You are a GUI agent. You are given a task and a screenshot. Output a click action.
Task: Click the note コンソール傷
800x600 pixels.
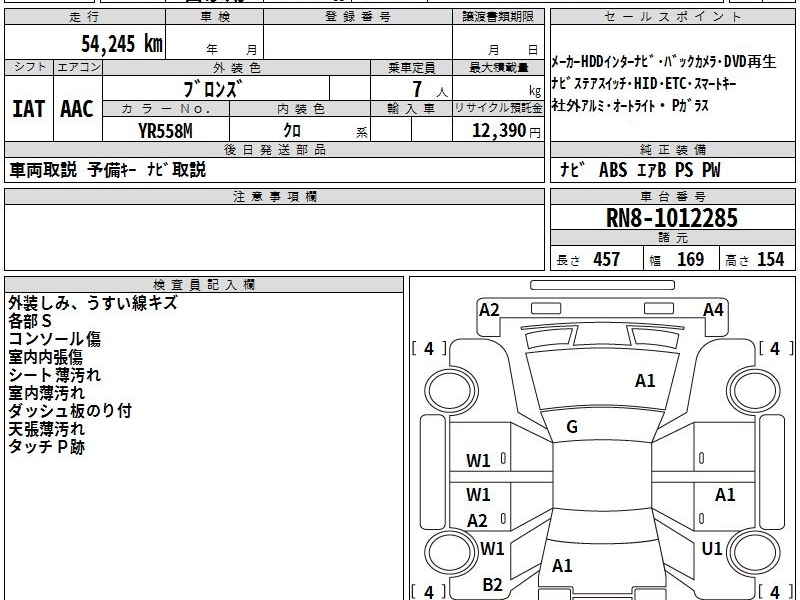click(55, 339)
